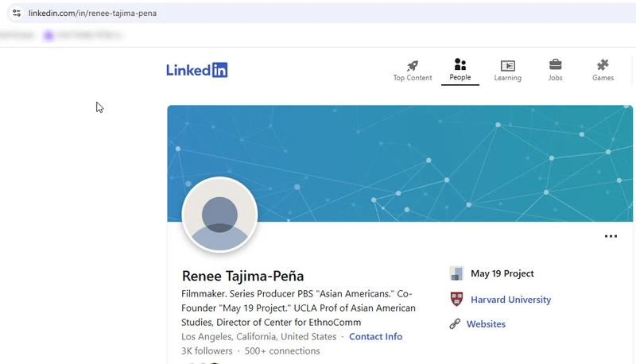636x364 pixels.
Task: Select the name Renee Tajima-Peña
Action: coord(242,276)
